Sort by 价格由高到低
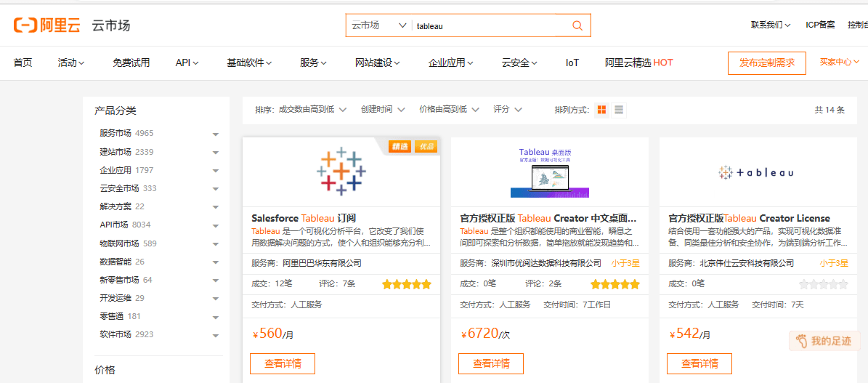This screenshot has width=868, height=383. (x=449, y=110)
